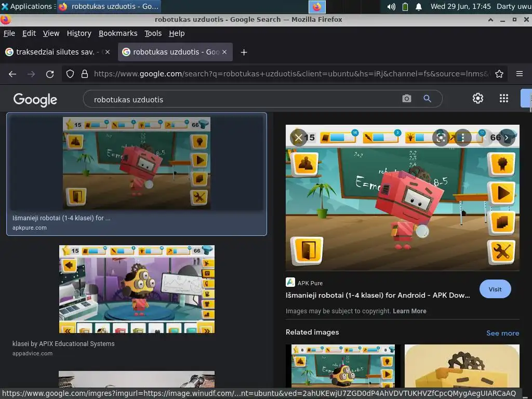
Task: Click the 'APK Pure' source name
Action: point(310,283)
